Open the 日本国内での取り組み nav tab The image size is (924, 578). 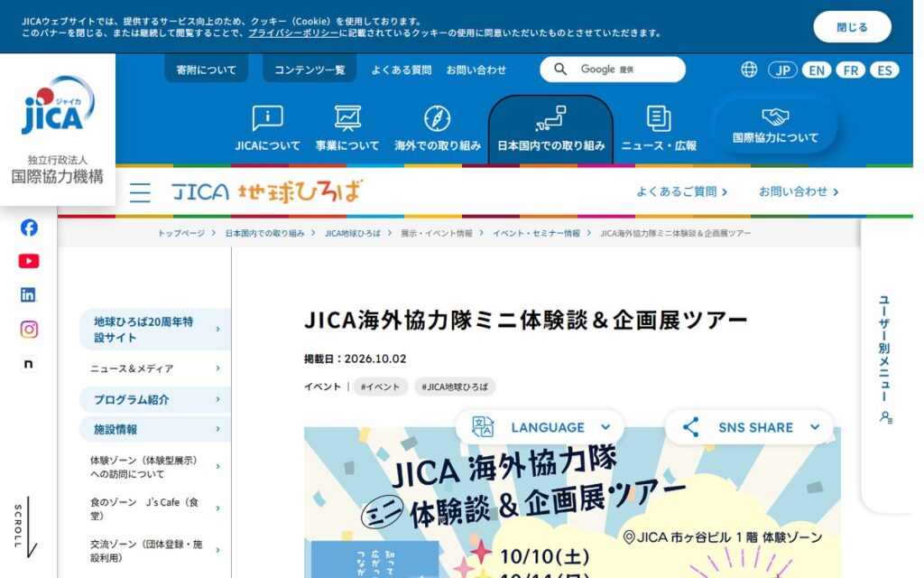[x=551, y=130]
